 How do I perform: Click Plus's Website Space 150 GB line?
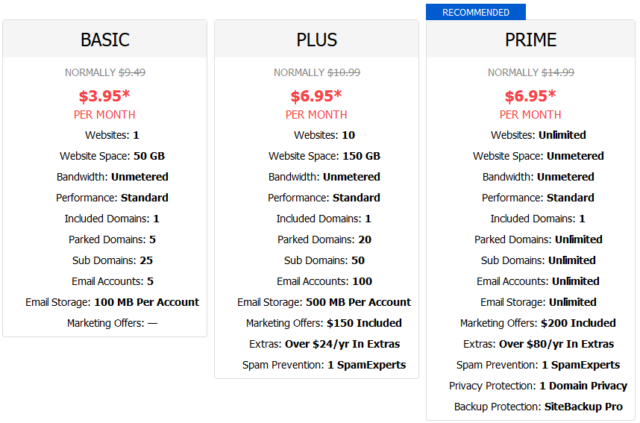(324, 156)
